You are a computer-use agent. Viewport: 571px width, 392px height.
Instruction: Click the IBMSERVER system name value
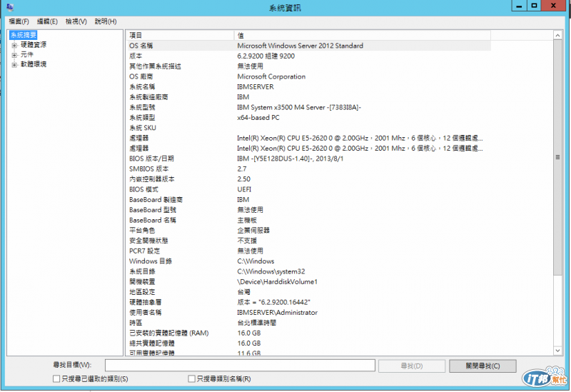(256, 86)
